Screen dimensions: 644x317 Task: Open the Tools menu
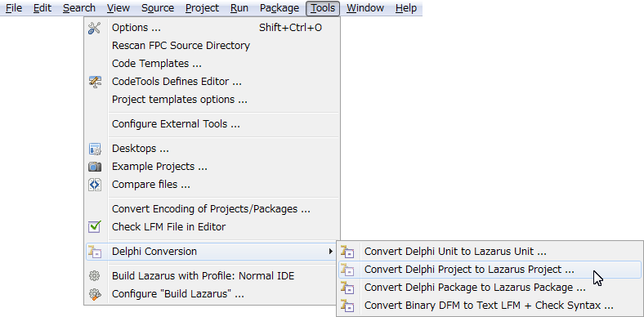[x=323, y=8]
